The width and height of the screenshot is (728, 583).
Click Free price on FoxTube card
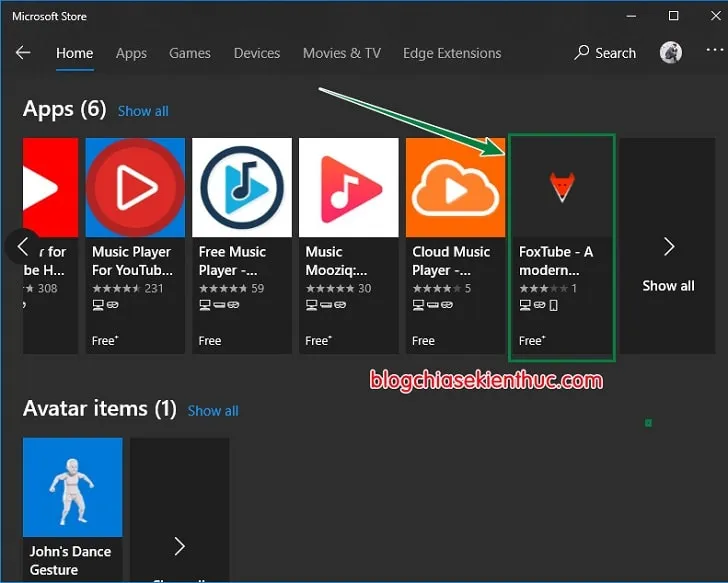click(x=532, y=341)
